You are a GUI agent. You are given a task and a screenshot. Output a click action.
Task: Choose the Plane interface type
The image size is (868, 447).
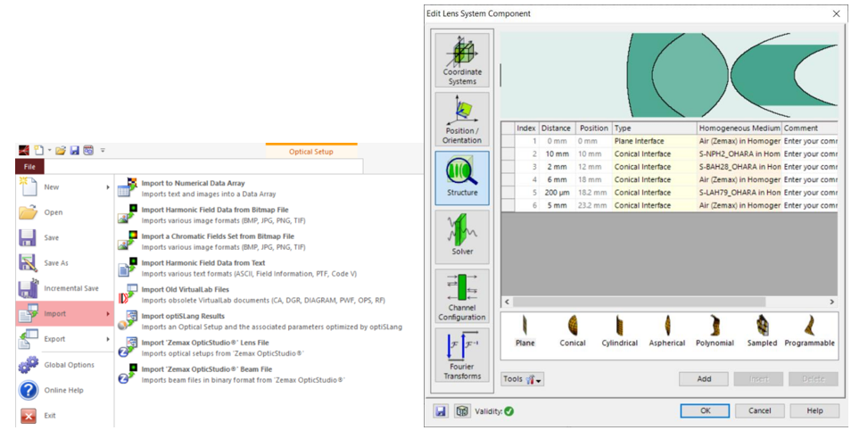[x=525, y=331]
